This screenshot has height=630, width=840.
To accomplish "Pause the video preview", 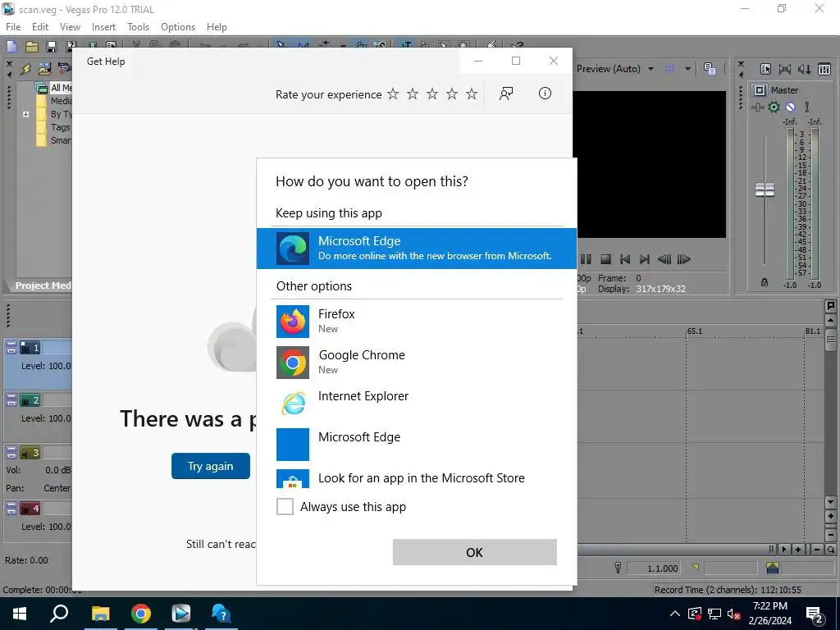I will [x=586, y=259].
